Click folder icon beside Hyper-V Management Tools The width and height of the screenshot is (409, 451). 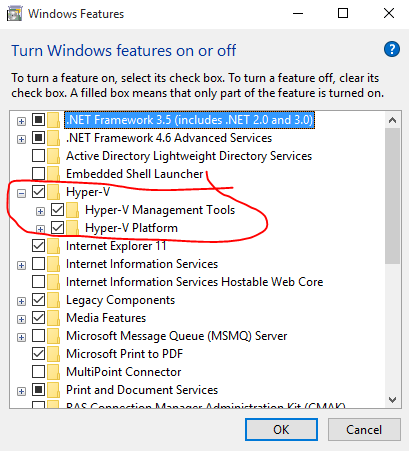click(72, 210)
